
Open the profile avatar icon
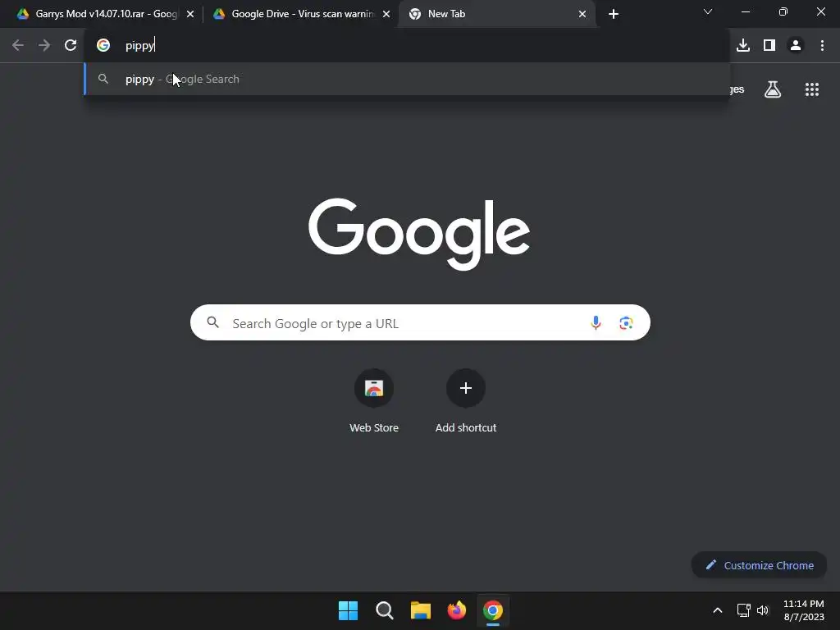point(796,45)
